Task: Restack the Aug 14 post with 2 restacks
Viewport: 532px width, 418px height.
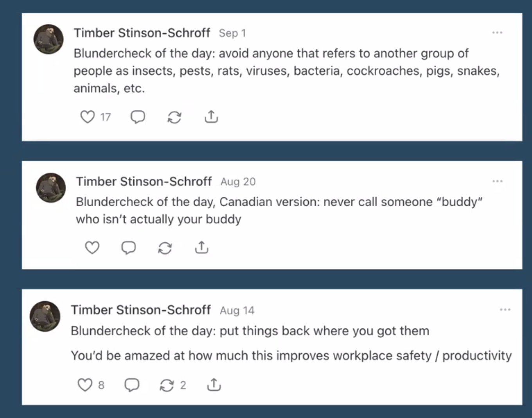Action: click(x=167, y=385)
